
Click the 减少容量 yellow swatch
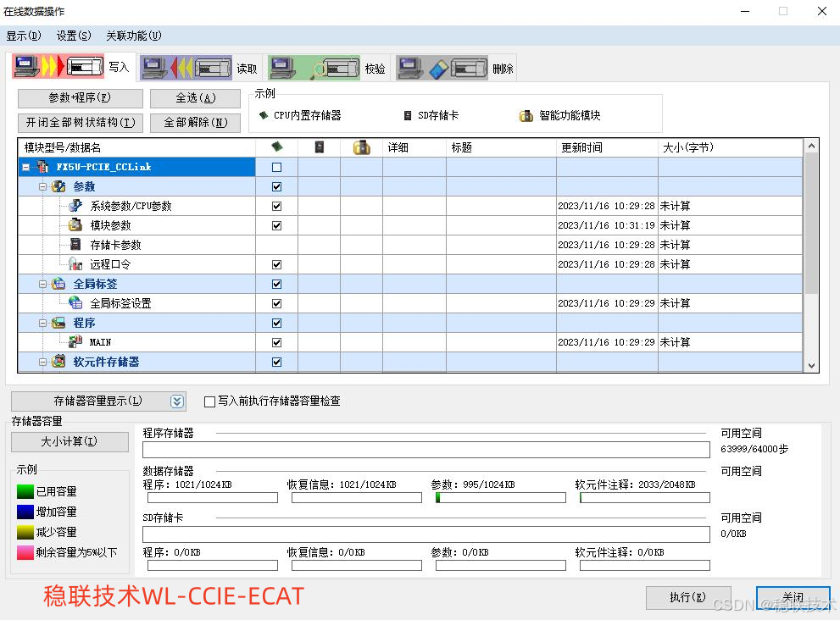[25, 532]
